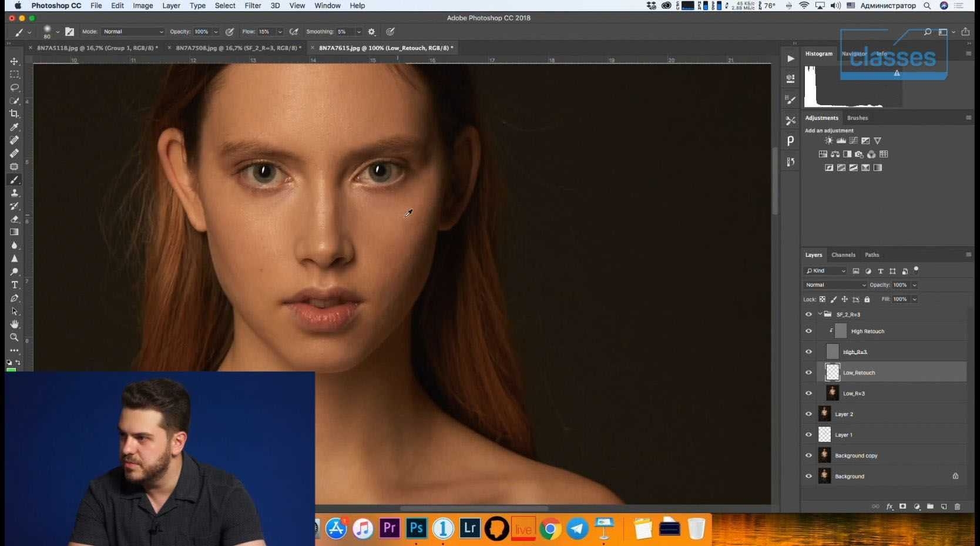Viewport: 980px width, 546px height.
Task: Open brush smoothing options gear
Action: click(371, 32)
